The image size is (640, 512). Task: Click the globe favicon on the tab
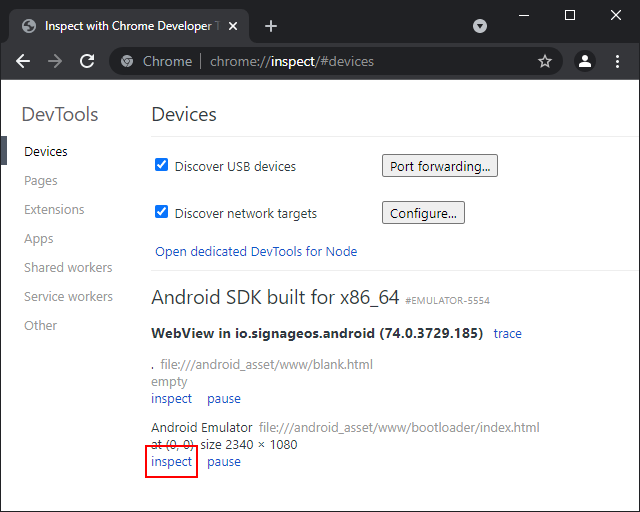(x=29, y=26)
